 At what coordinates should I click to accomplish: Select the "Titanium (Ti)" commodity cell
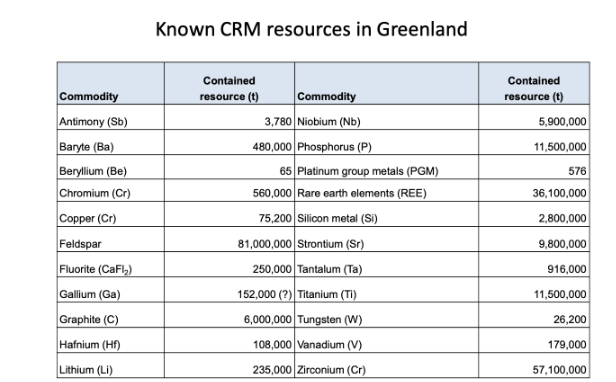[x=387, y=290]
